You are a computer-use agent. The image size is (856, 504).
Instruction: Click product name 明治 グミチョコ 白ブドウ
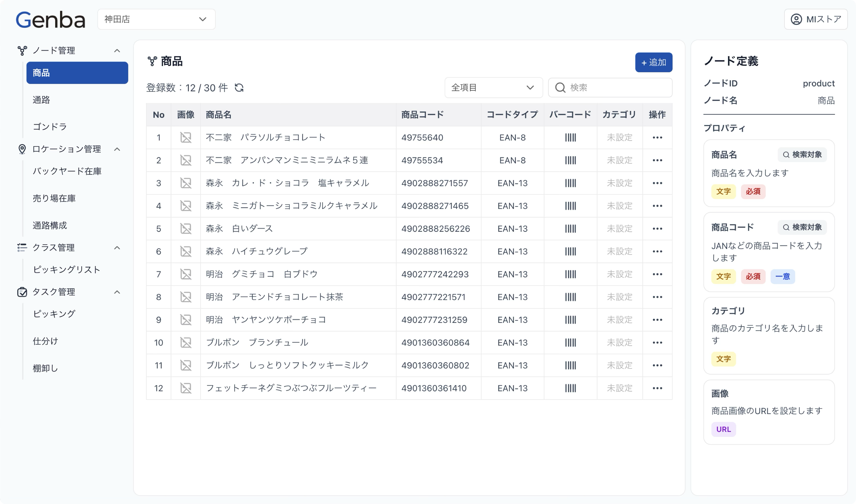(x=262, y=274)
